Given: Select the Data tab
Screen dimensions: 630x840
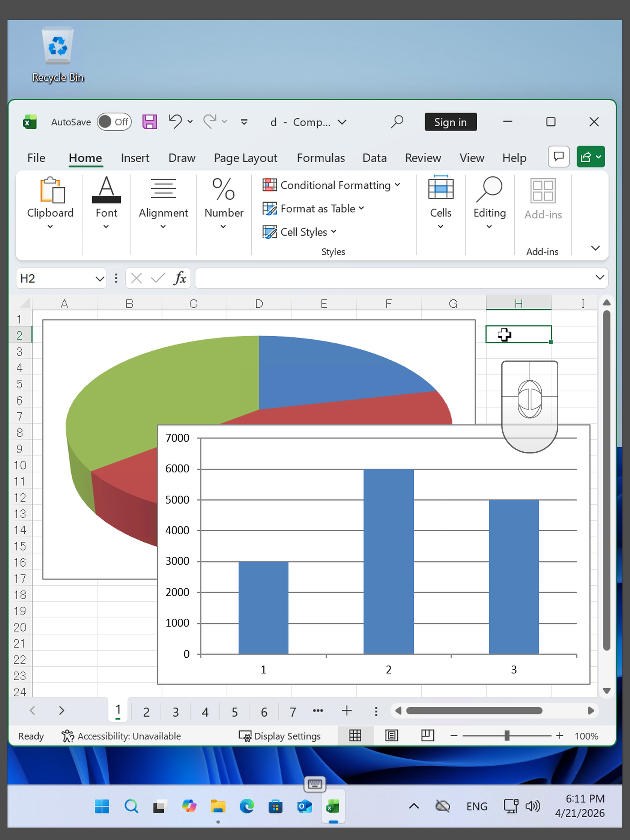Looking at the screenshot, I should click(374, 158).
